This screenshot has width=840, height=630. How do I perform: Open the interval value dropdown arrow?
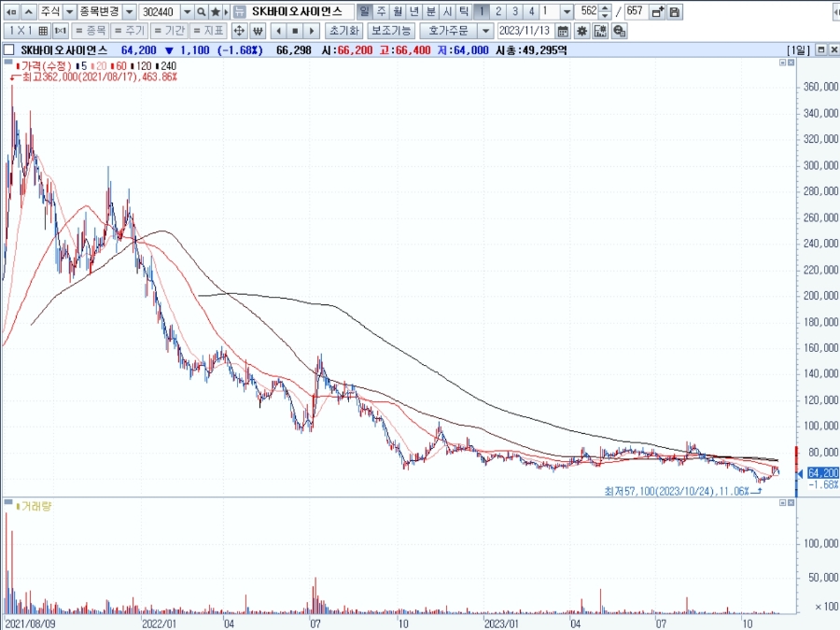coord(567,11)
